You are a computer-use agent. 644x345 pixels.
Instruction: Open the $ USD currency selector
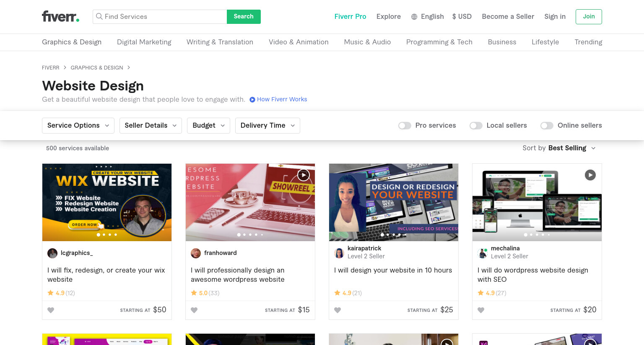(x=462, y=17)
